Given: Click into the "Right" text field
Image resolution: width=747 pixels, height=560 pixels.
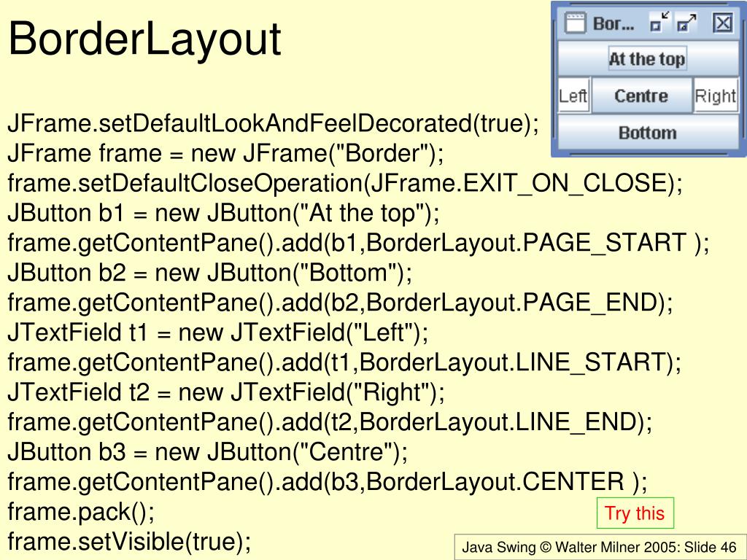Looking at the screenshot, I should pyautogui.click(x=716, y=96).
